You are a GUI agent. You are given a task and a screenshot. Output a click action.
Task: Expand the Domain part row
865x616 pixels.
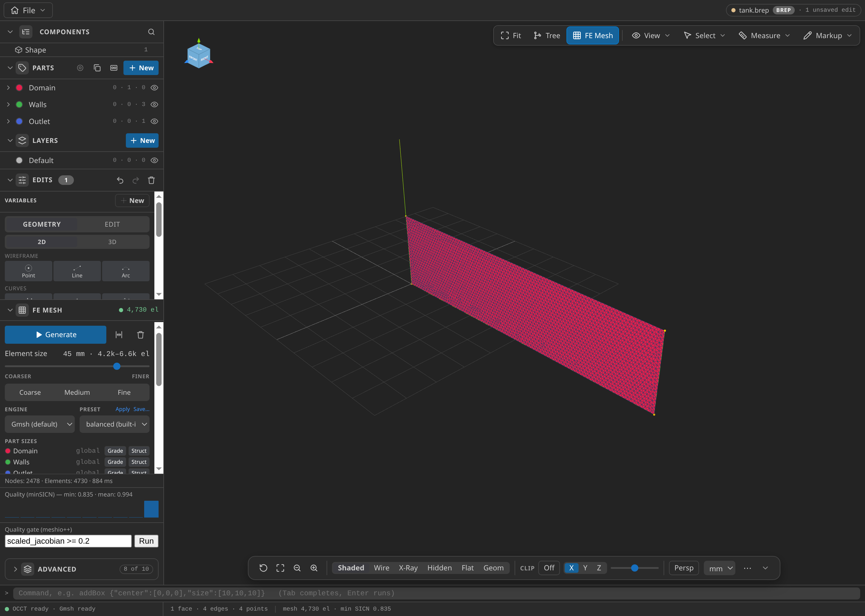pos(8,88)
